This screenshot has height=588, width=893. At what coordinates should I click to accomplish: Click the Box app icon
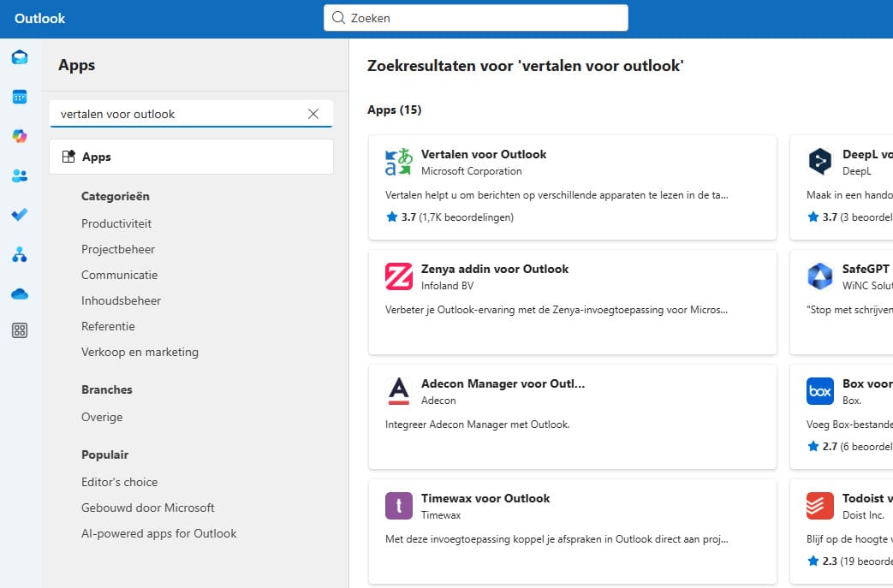pos(820,391)
